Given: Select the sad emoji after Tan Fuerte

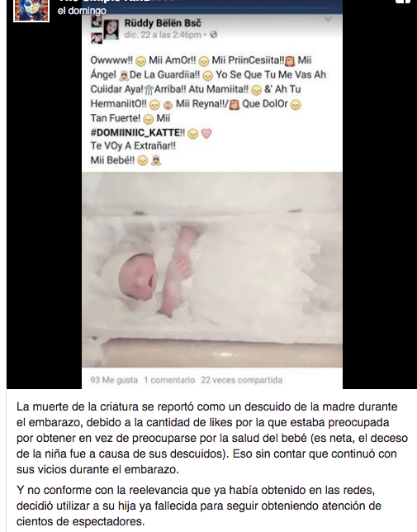Looking at the screenshot, I should [149, 119].
